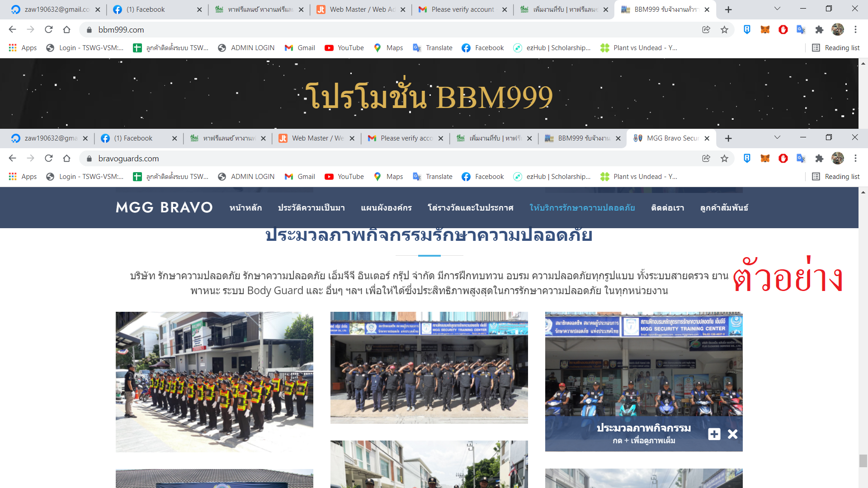868x488 pixels.
Task: Go back in bravoguards.com window
Action: point(12,158)
